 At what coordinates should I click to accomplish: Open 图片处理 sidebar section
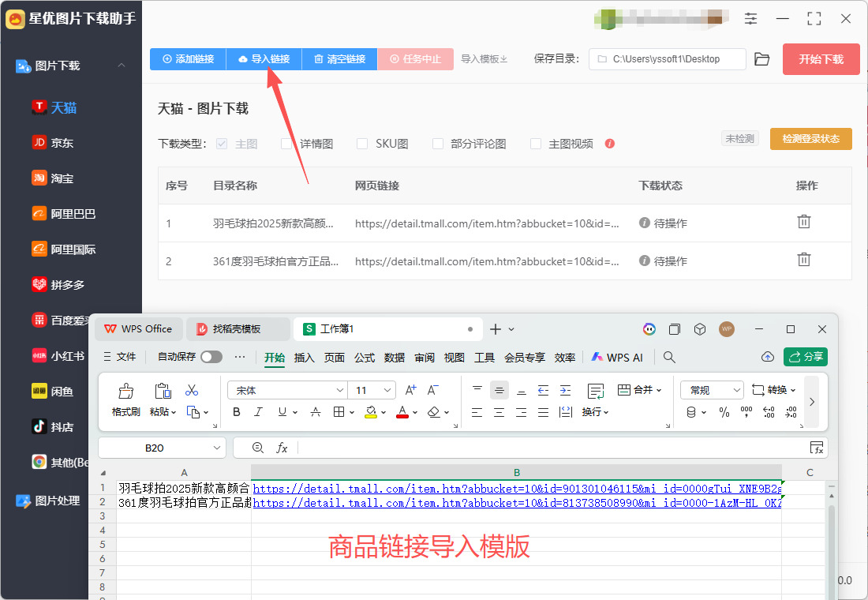coord(48,501)
